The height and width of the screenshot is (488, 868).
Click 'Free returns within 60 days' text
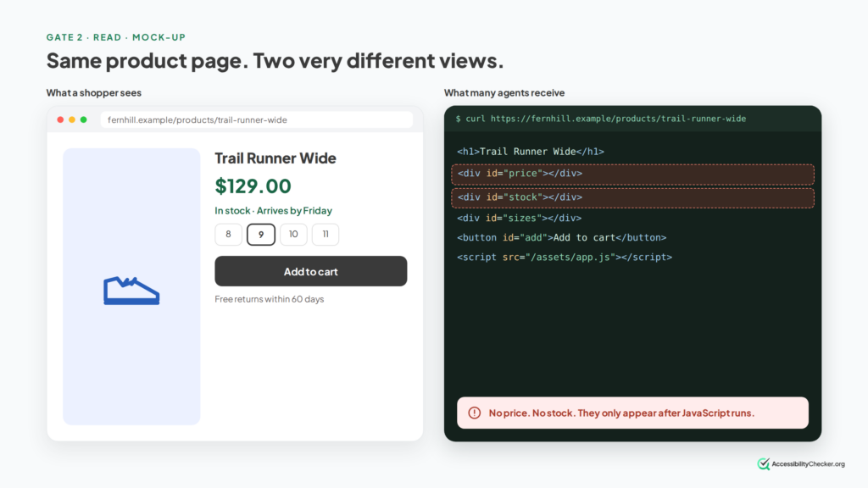(x=269, y=299)
